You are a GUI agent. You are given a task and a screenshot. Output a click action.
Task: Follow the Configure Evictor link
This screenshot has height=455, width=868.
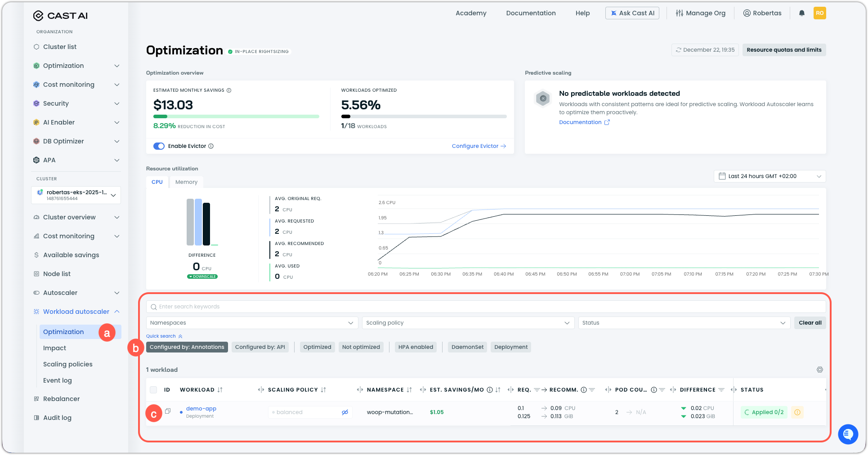[479, 146]
